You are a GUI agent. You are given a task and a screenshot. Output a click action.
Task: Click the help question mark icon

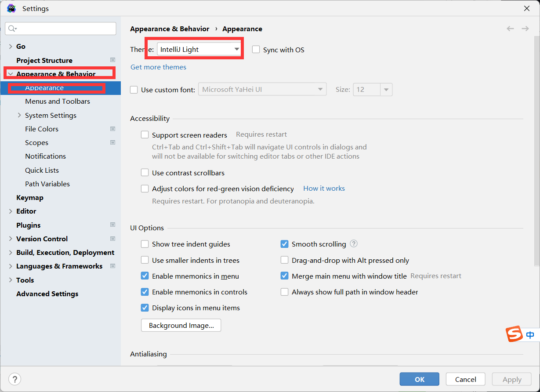[x=15, y=379]
